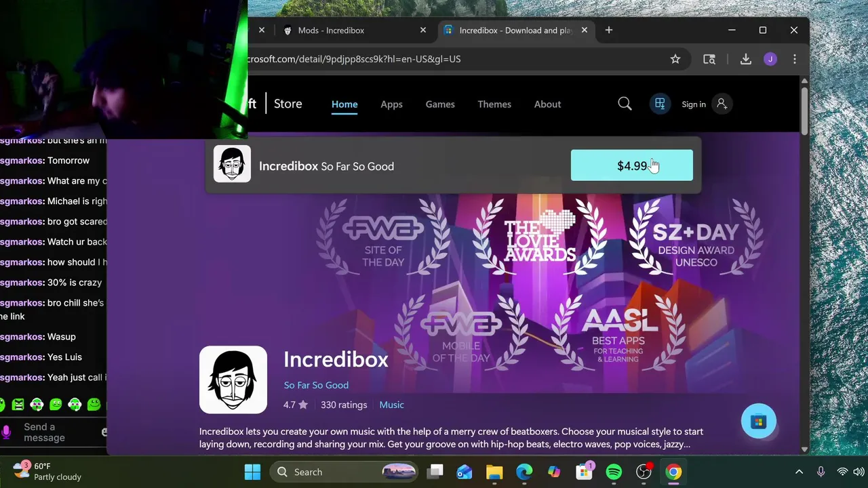Open the So Far So Good publisher link
The width and height of the screenshot is (868, 488).
click(x=316, y=385)
